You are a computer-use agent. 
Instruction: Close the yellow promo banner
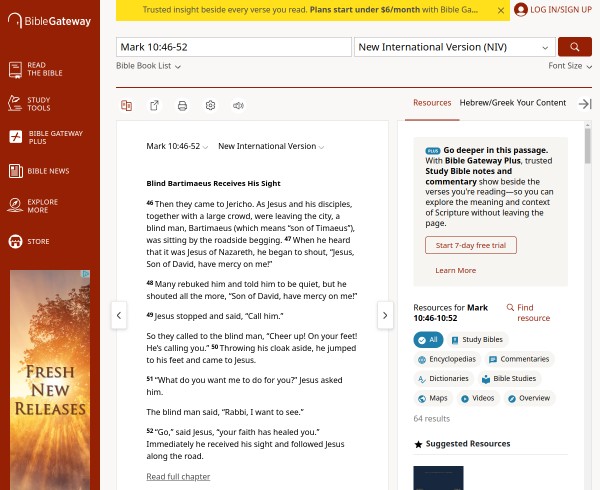(501, 11)
